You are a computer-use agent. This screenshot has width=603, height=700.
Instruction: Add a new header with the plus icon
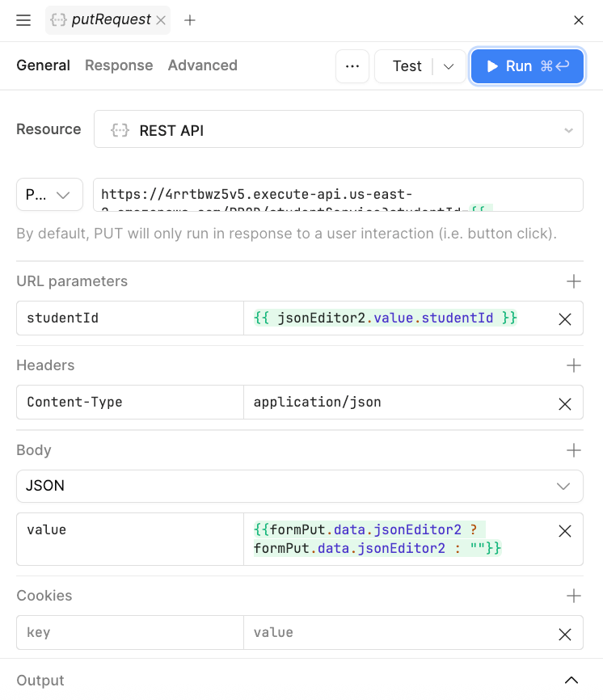(x=573, y=365)
